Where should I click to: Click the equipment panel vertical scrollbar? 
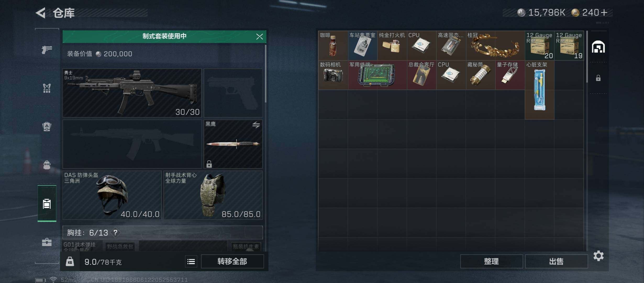click(x=265, y=74)
